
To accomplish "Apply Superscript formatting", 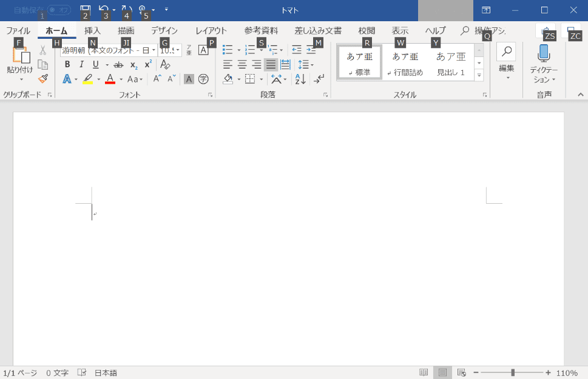I will click(148, 64).
